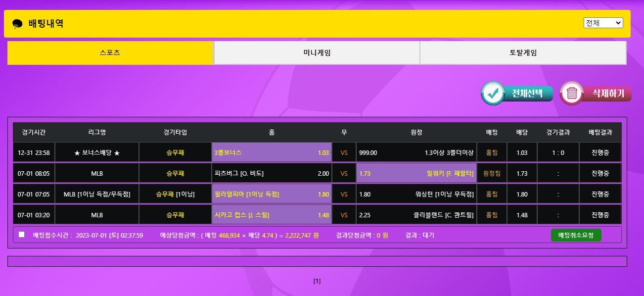
Task: Click the 경기시간 column header
Action: coord(34,132)
